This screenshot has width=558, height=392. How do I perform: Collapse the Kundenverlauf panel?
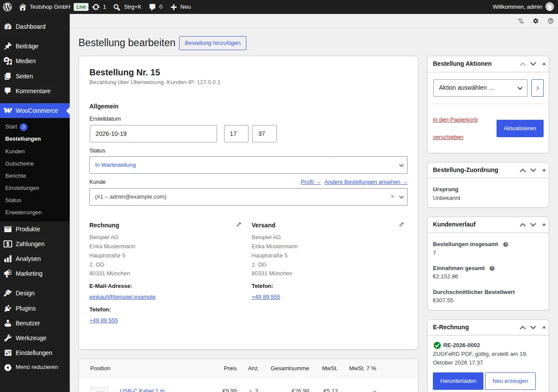[544, 224]
